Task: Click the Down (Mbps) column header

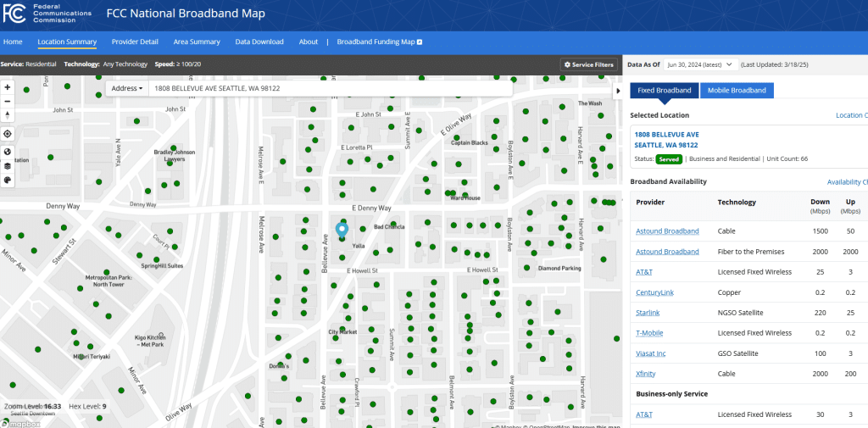Action: pyautogui.click(x=820, y=206)
